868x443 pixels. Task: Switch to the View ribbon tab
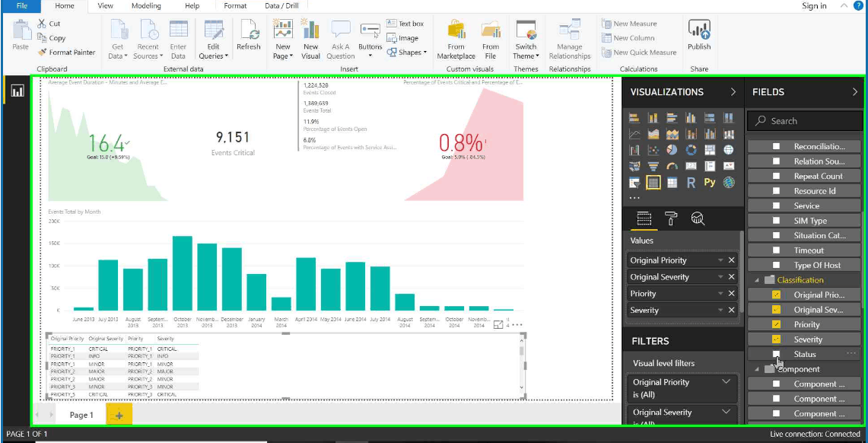[105, 6]
